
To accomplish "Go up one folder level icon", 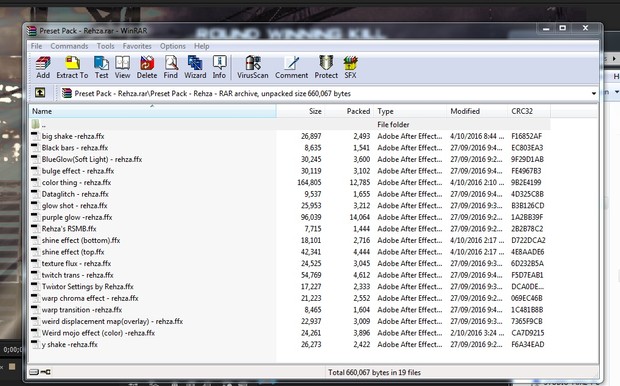I will (40, 93).
